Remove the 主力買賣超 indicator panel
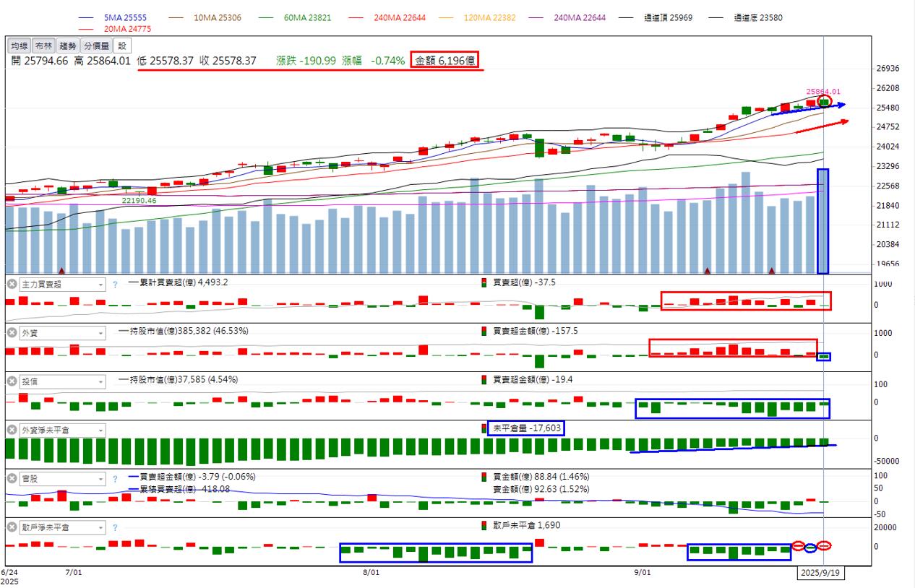 [12, 285]
